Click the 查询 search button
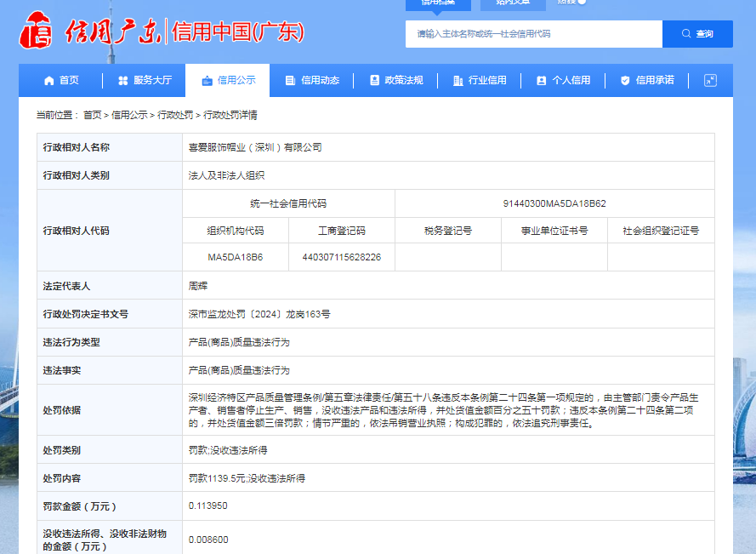The height and width of the screenshot is (554, 756). tap(697, 34)
